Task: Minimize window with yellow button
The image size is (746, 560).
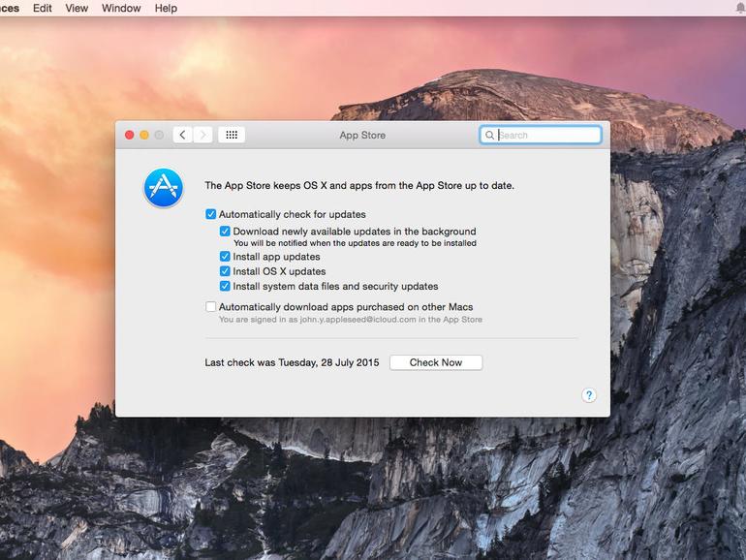Action: [x=144, y=135]
